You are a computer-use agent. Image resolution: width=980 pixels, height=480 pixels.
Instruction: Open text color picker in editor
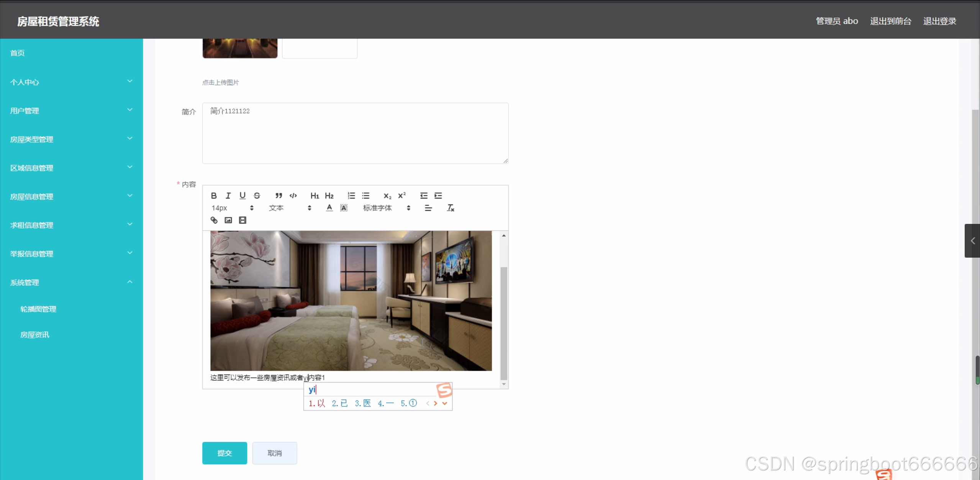[329, 208]
